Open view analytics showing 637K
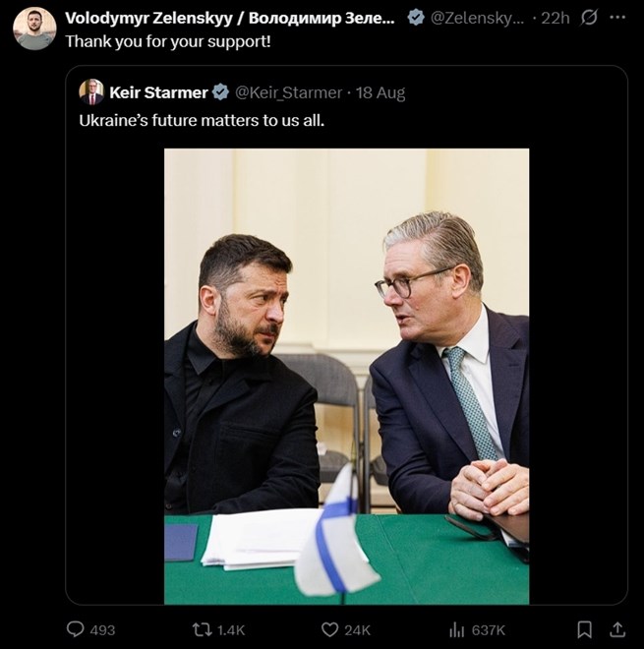Image resolution: width=644 pixels, height=649 pixels. [x=457, y=629]
